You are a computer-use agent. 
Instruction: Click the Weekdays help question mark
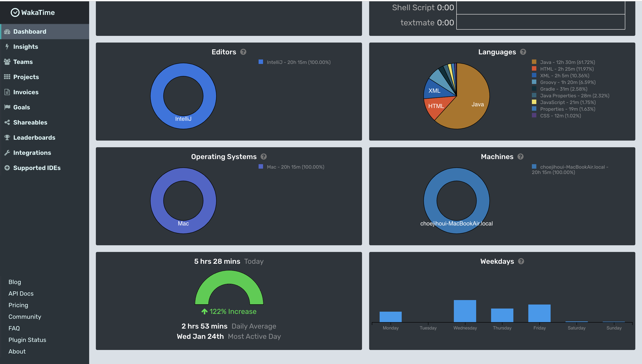coord(521,261)
